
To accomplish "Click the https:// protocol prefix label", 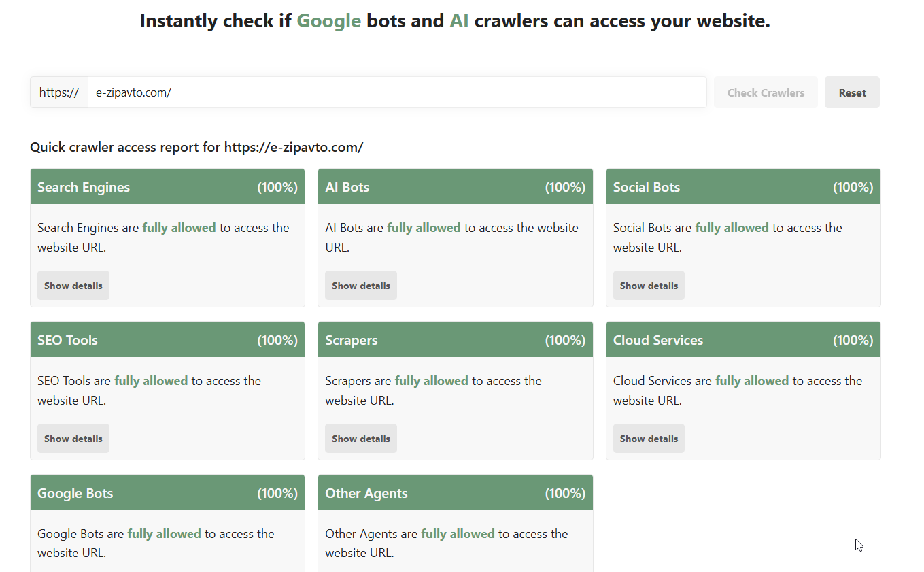I will [59, 92].
